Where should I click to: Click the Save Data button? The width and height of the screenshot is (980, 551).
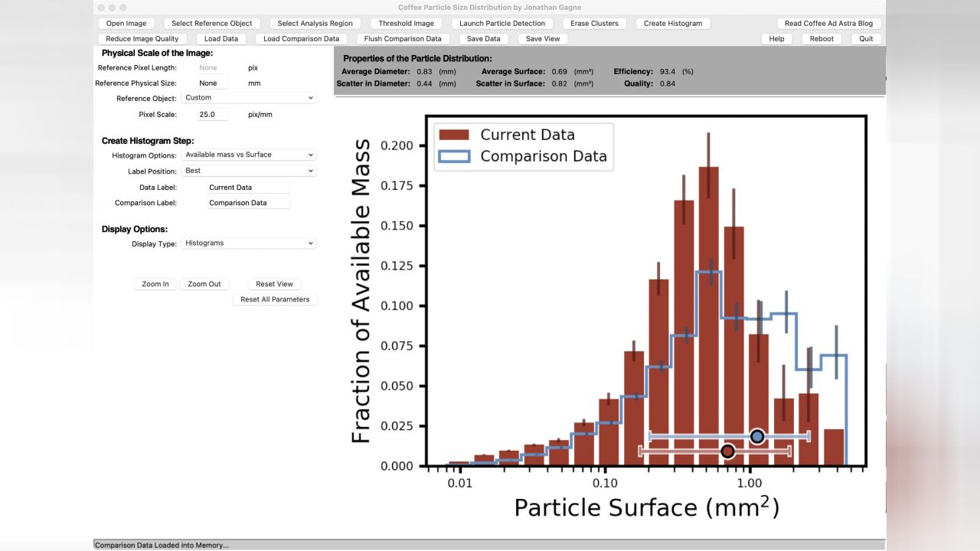(483, 38)
